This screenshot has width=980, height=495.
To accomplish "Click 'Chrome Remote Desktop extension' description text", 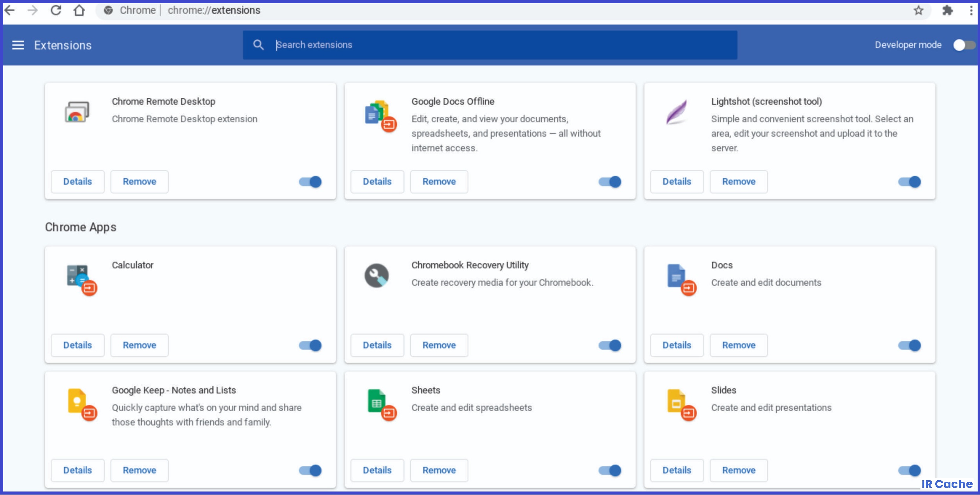I will [185, 119].
